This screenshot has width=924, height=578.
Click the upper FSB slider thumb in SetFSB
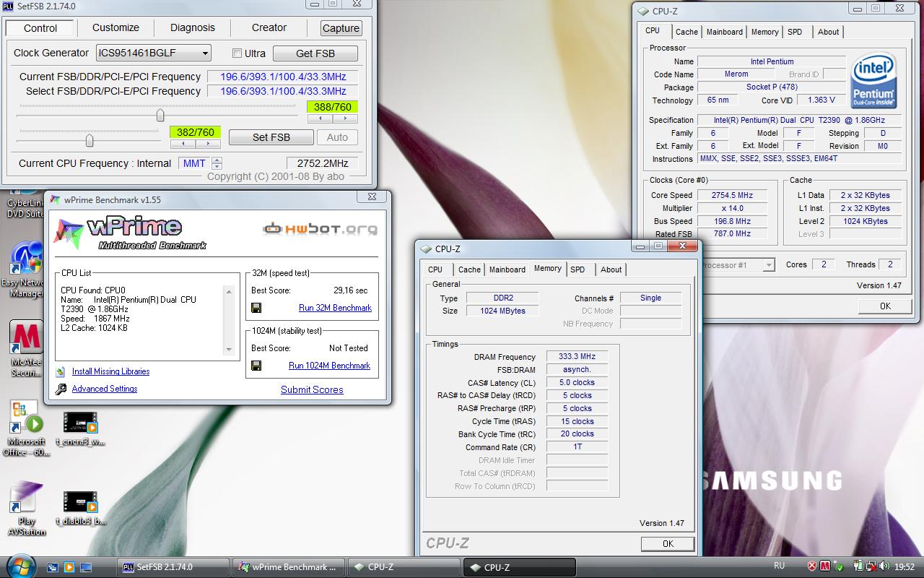160,115
